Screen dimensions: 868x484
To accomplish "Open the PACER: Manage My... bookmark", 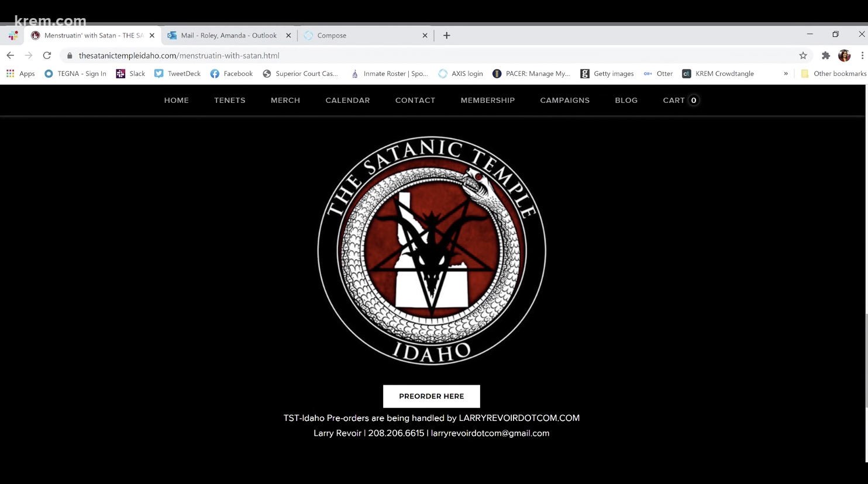I will pyautogui.click(x=531, y=74).
